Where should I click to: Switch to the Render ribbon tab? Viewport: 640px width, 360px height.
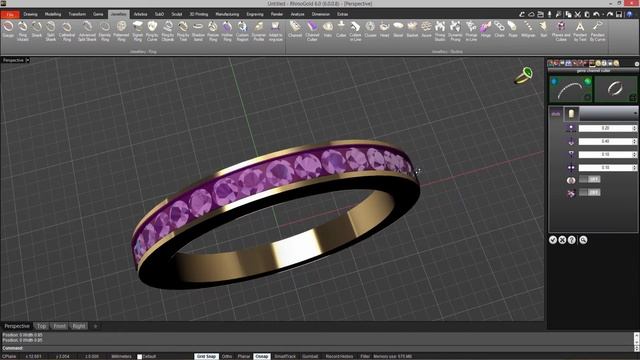tap(277, 14)
